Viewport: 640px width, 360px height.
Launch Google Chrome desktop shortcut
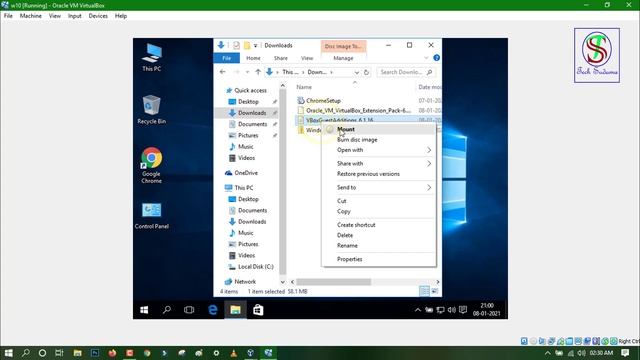151,165
